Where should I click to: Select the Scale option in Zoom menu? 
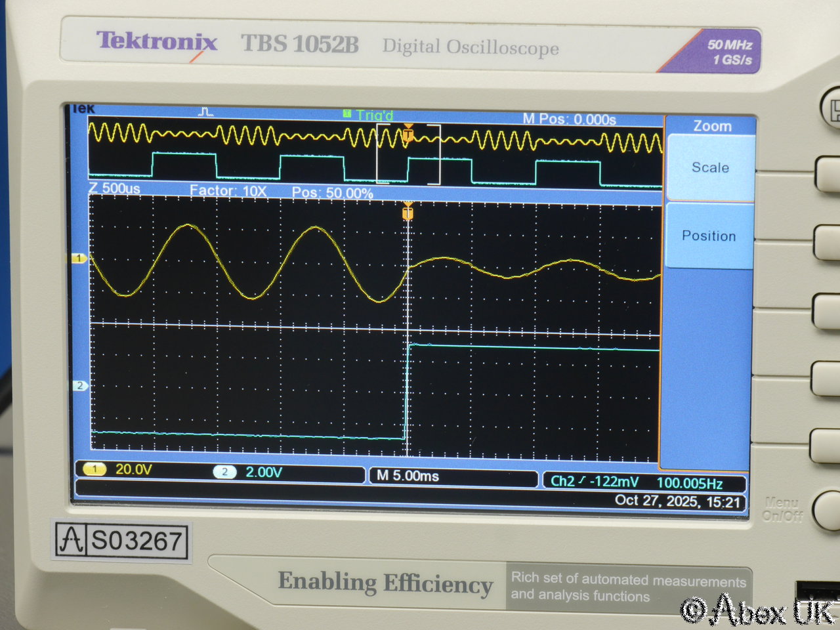click(710, 168)
